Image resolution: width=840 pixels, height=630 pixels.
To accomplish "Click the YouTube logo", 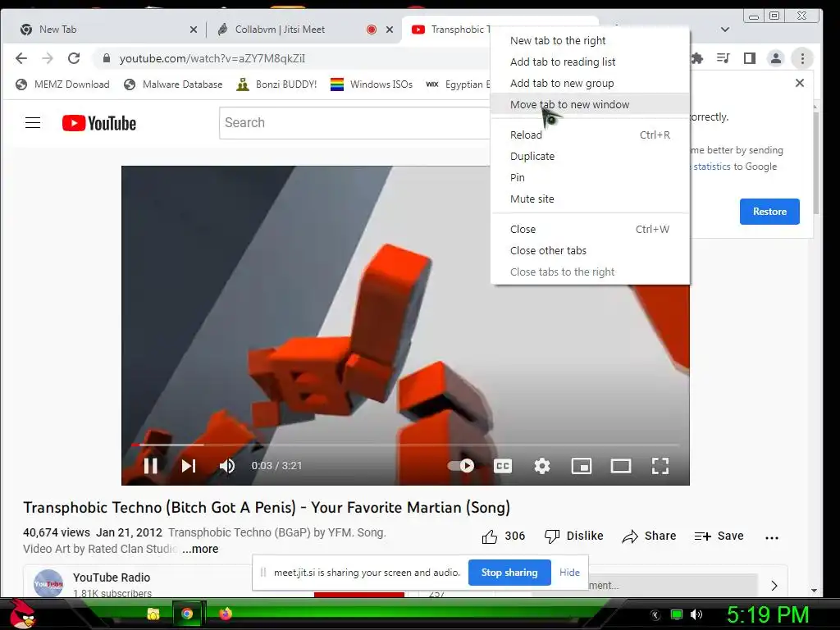I will point(99,123).
